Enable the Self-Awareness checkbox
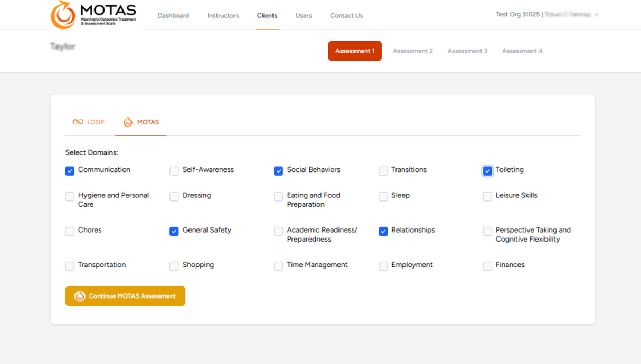Image resolution: width=641 pixels, height=364 pixels. (174, 171)
